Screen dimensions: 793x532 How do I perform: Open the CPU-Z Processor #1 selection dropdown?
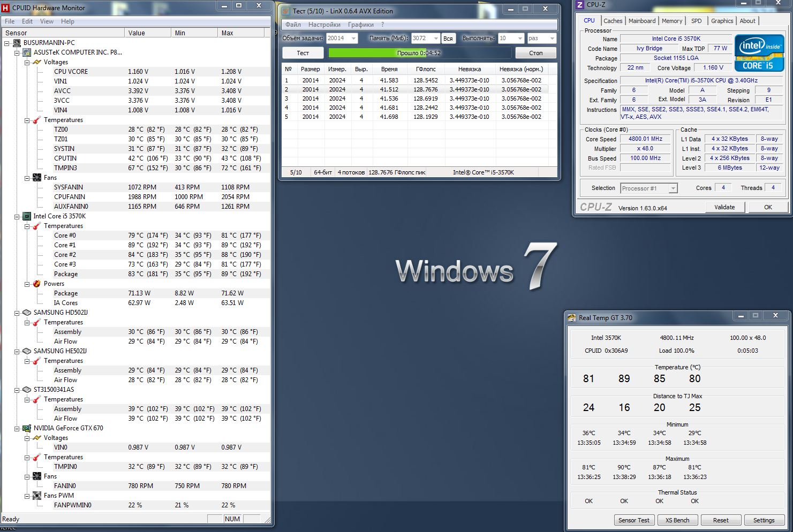point(673,188)
